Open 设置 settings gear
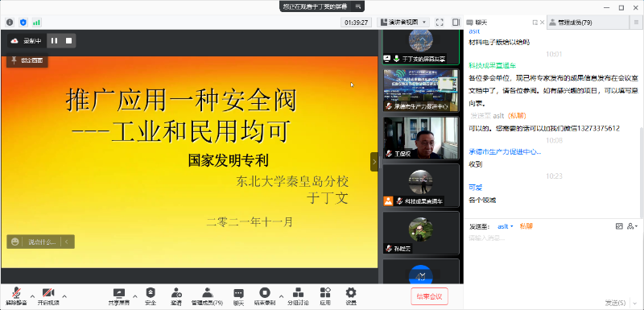The width and height of the screenshot is (644, 310). (351, 296)
